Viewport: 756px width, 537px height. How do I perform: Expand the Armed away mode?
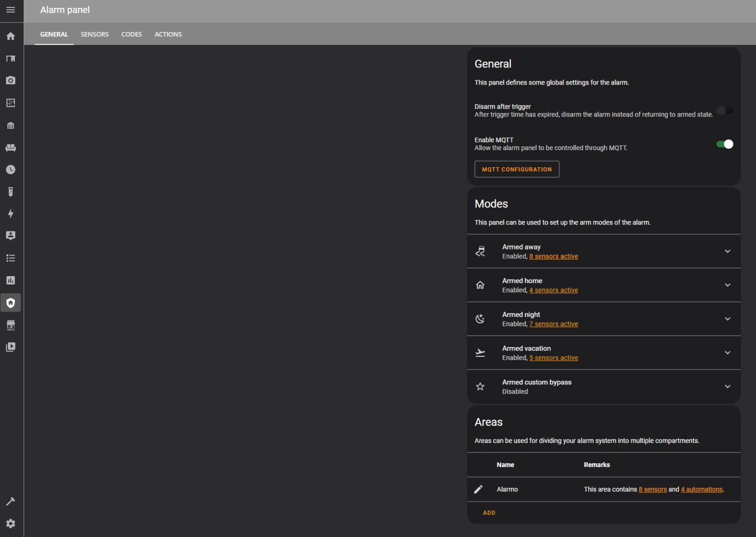[727, 252]
